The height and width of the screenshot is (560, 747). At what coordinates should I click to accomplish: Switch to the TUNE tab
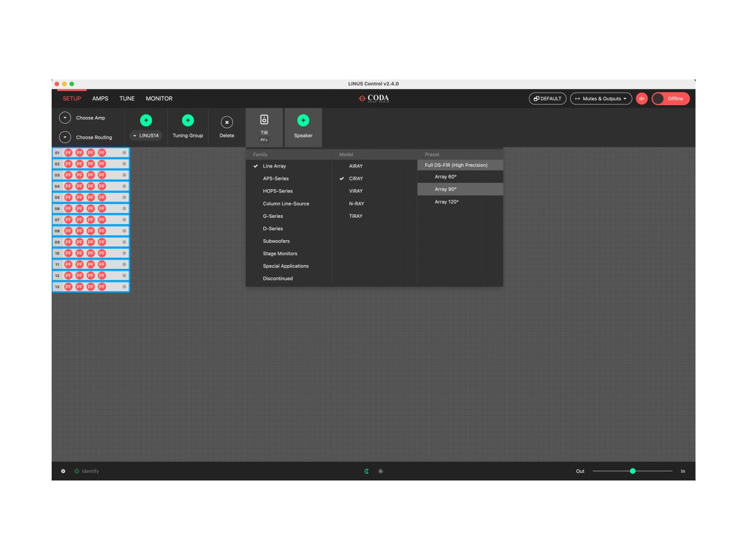[x=127, y=98]
